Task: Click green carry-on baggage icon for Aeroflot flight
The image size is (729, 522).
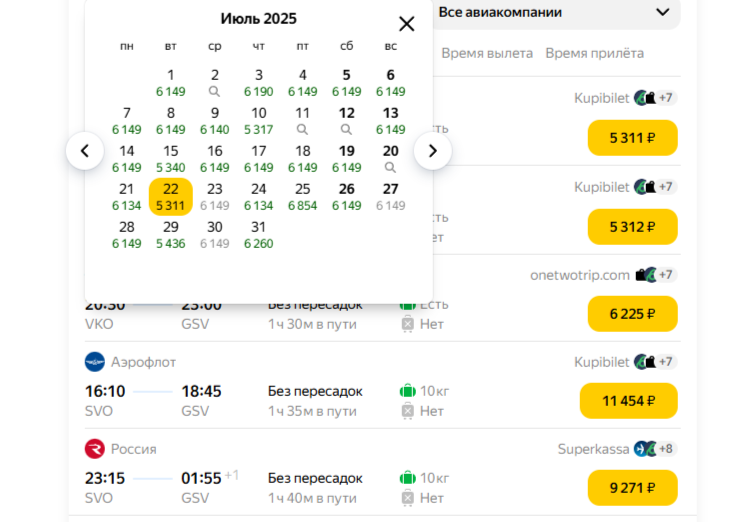Action: (x=408, y=391)
